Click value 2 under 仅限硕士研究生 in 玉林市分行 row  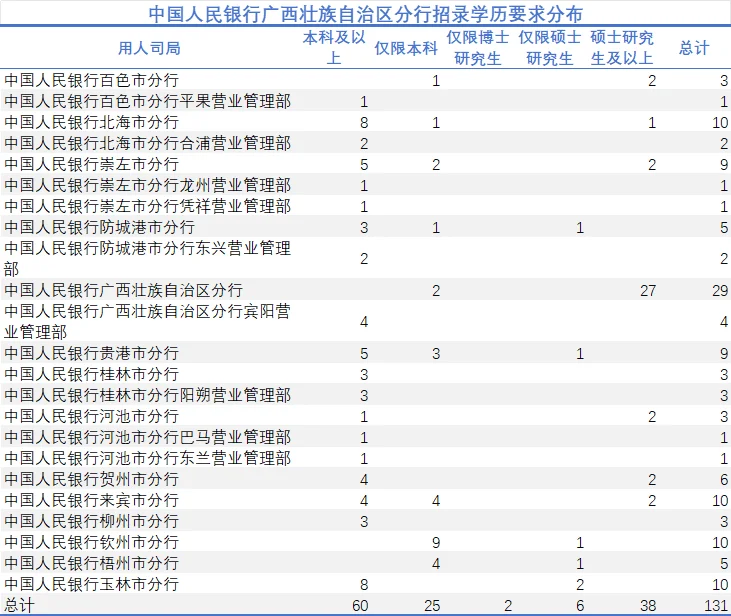pyautogui.click(x=580, y=584)
